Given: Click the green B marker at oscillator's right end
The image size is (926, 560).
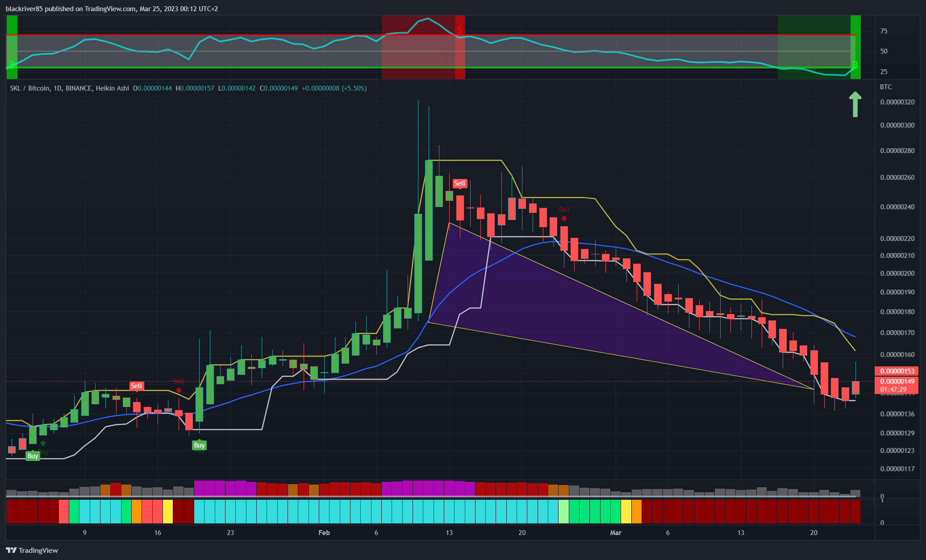Looking at the screenshot, I should 855,65.
